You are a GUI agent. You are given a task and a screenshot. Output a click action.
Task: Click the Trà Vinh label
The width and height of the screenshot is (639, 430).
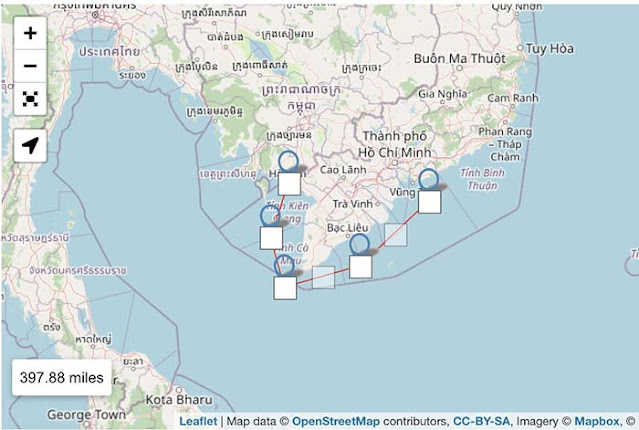(x=353, y=204)
